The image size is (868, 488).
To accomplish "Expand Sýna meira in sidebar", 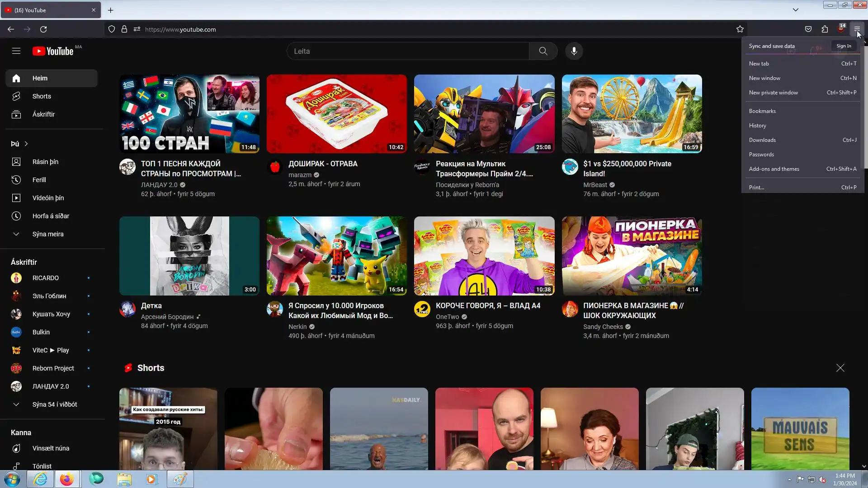I will coord(48,234).
